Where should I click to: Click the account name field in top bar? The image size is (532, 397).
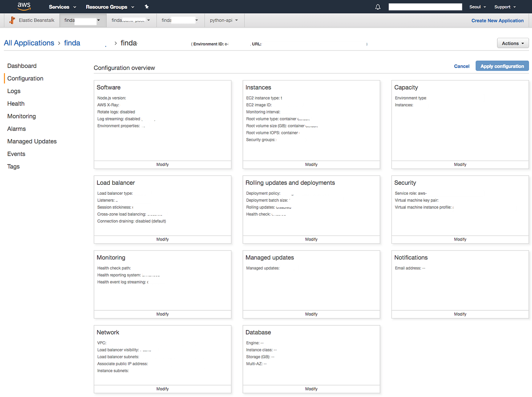click(425, 7)
